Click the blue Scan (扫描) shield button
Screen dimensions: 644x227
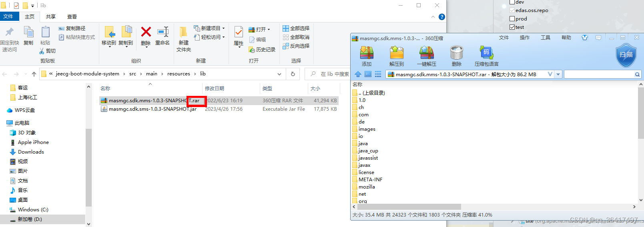626,55
